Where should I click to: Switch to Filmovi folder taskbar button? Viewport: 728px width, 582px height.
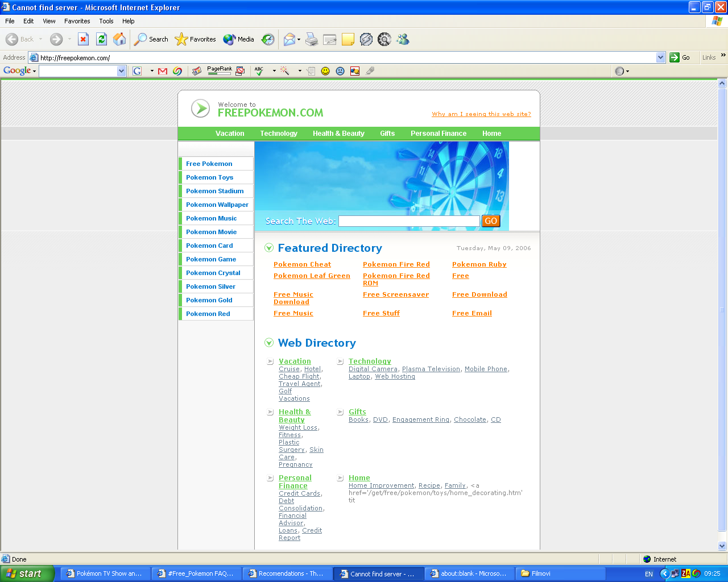pos(561,573)
